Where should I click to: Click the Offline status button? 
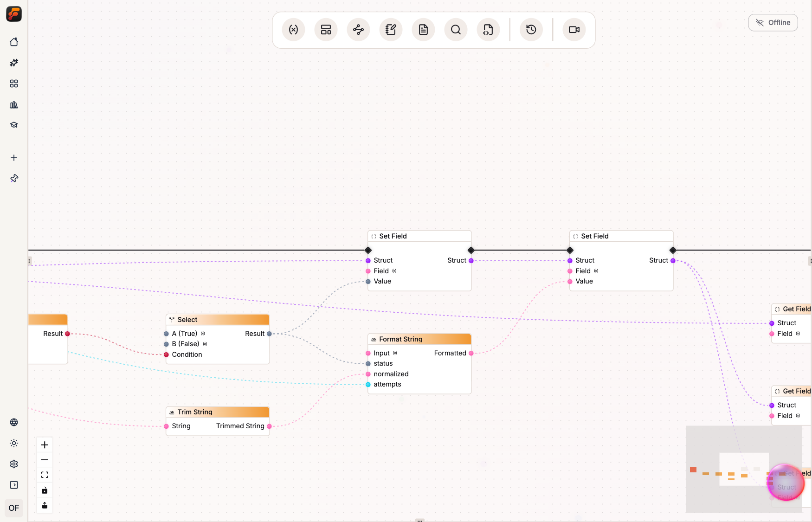click(773, 23)
